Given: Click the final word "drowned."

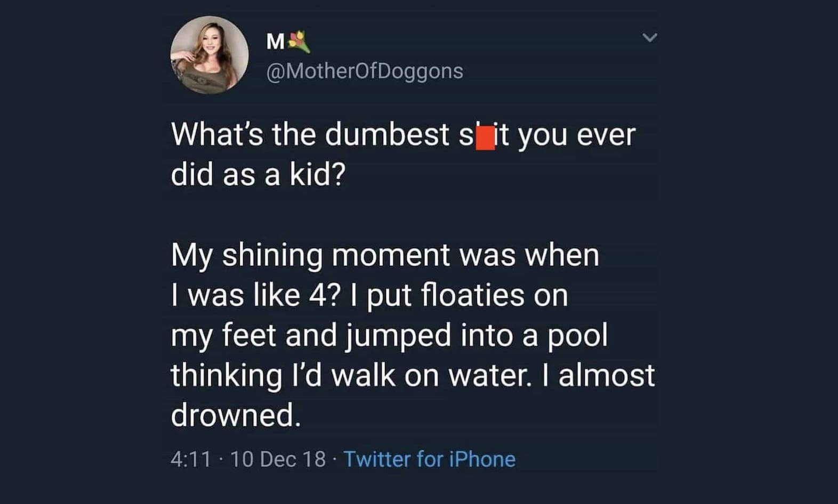Looking at the screenshot, I should click(x=236, y=415).
